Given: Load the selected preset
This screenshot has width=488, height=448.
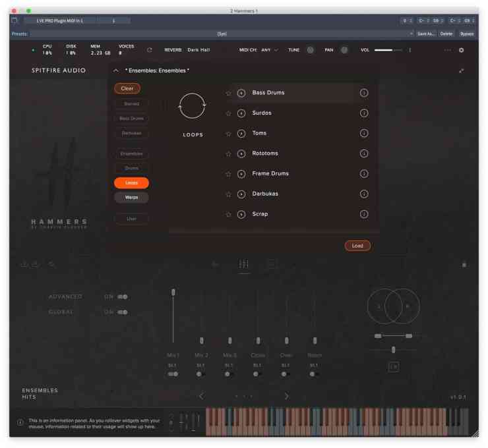Looking at the screenshot, I should [x=357, y=246].
